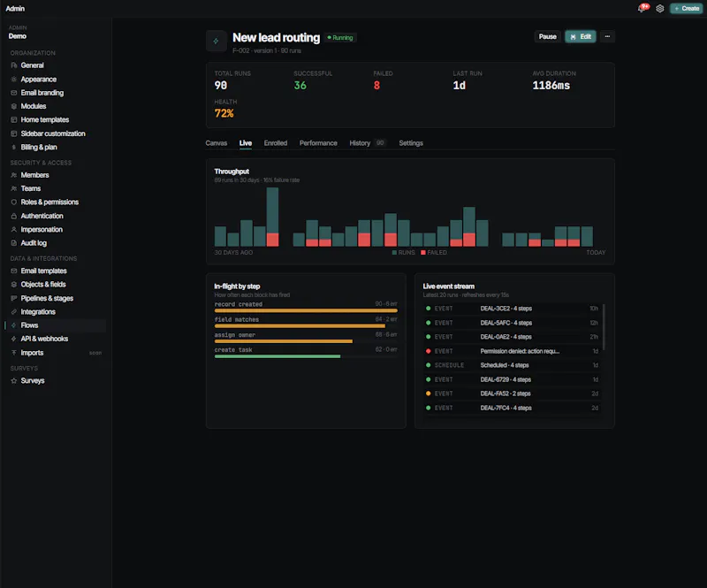This screenshot has height=588, width=707.
Task: Click the Authentication lock icon
Action: pyautogui.click(x=14, y=216)
